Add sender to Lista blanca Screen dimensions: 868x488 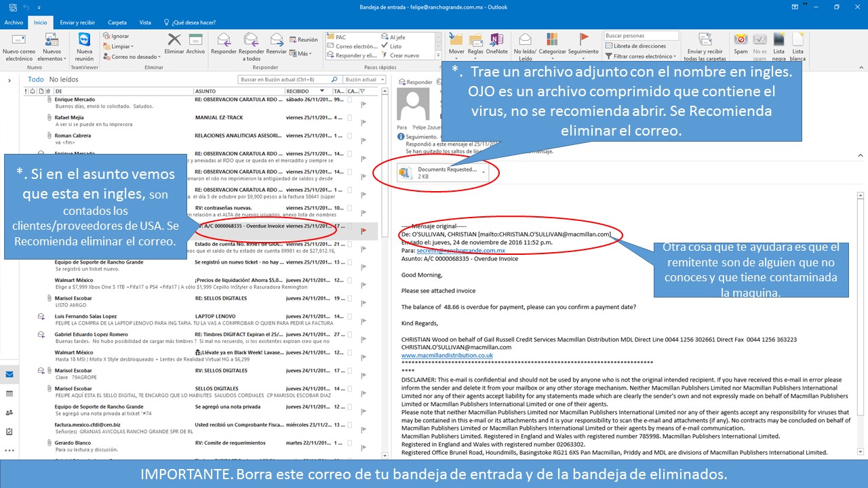pos(797,46)
